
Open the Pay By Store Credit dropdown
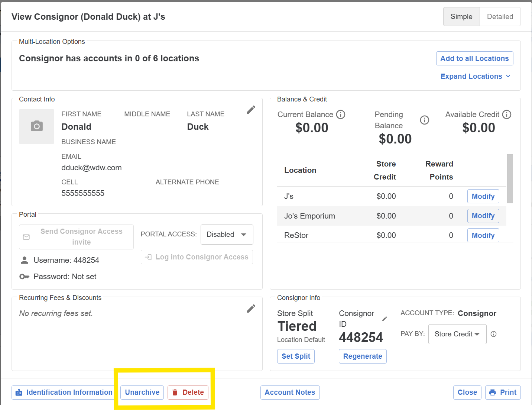click(x=457, y=334)
